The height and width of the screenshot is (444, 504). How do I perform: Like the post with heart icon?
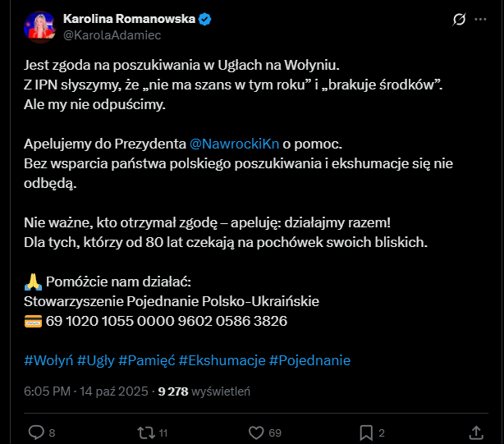click(256, 432)
